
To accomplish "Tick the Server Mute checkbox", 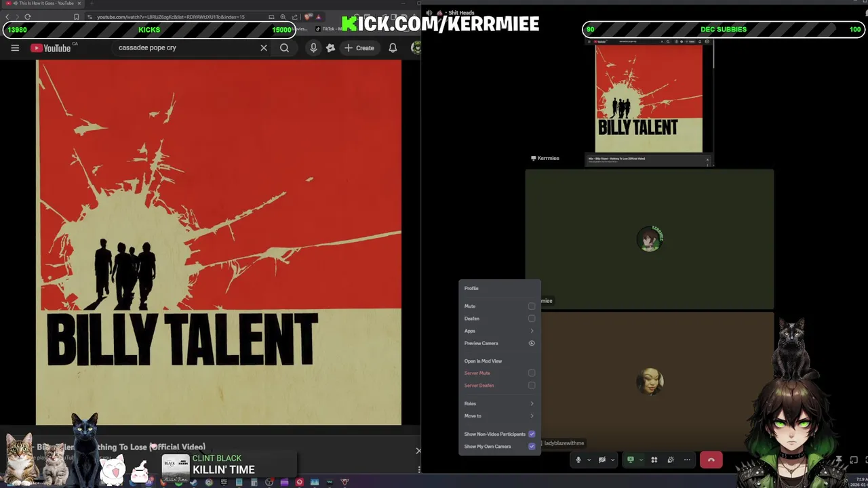I will tap(532, 373).
